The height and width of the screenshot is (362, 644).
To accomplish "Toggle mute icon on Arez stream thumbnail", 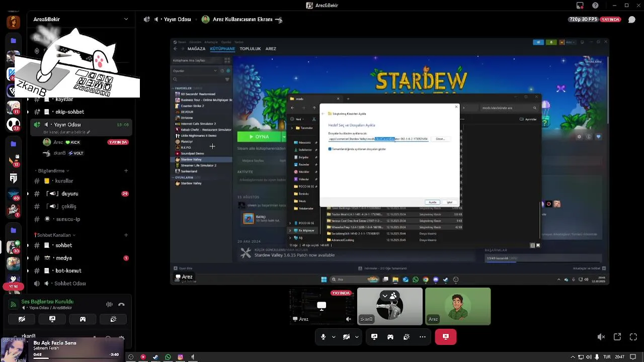I will 349,319.
